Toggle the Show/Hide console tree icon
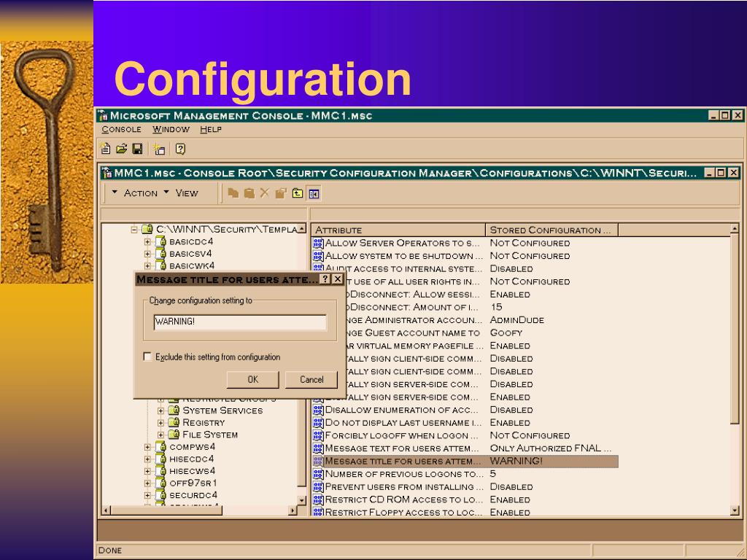The width and height of the screenshot is (747, 560). (314, 193)
